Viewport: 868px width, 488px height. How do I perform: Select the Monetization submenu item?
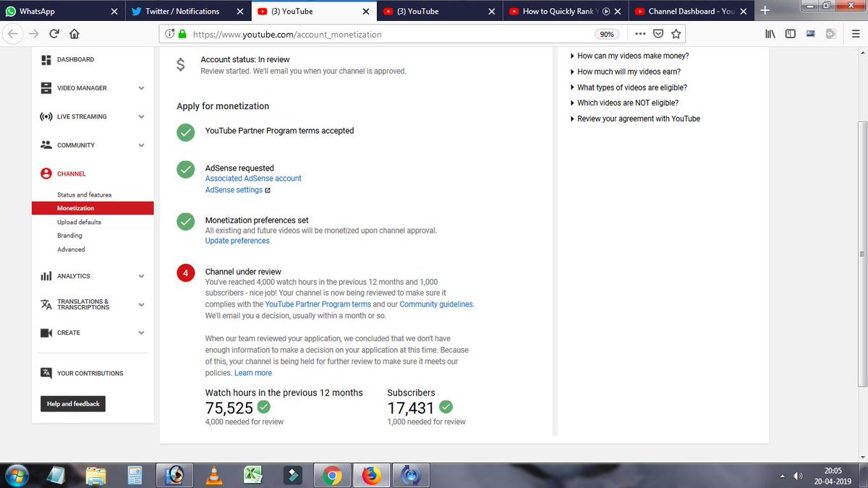93,208
